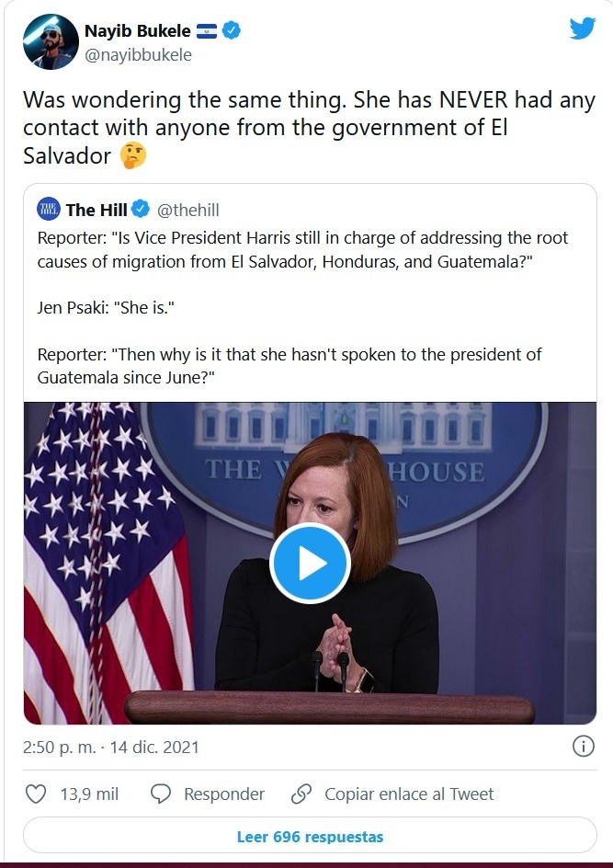Click the Twitter bird logo
Viewport: 613px width, 868px height.
582,29
